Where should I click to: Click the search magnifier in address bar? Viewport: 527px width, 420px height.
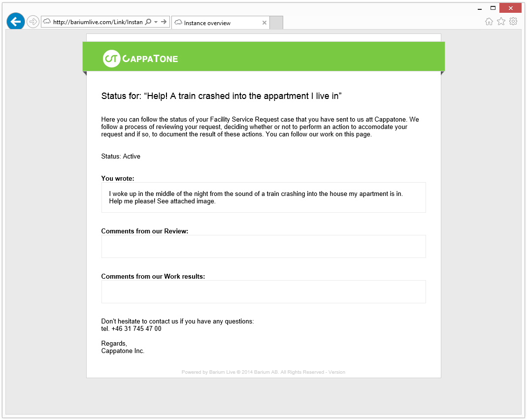click(148, 22)
